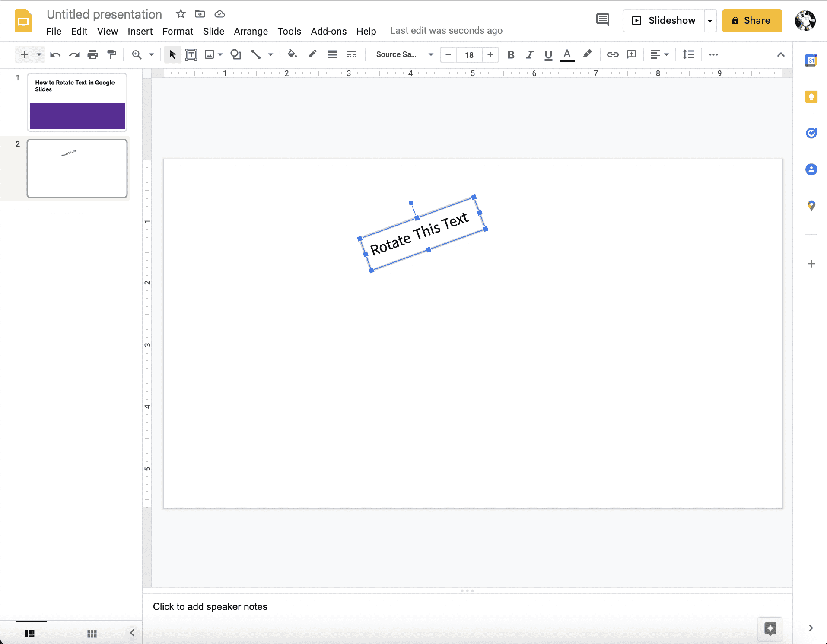Open Google Keep from the side panel
Screen dimensions: 827x644
click(811, 97)
